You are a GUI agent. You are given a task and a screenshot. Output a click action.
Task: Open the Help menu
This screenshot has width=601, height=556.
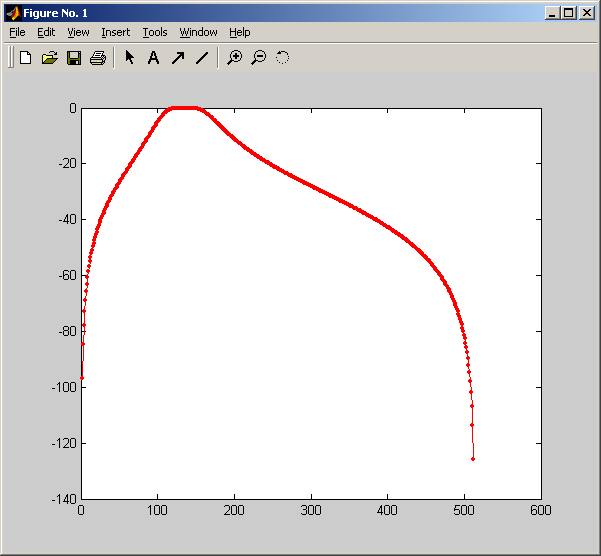pyautogui.click(x=240, y=32)
